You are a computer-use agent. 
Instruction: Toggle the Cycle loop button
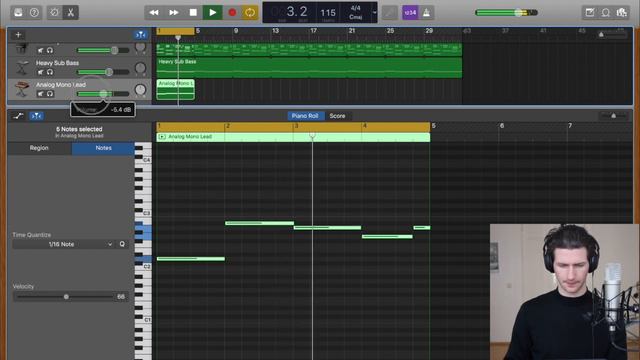coord(250,13)
